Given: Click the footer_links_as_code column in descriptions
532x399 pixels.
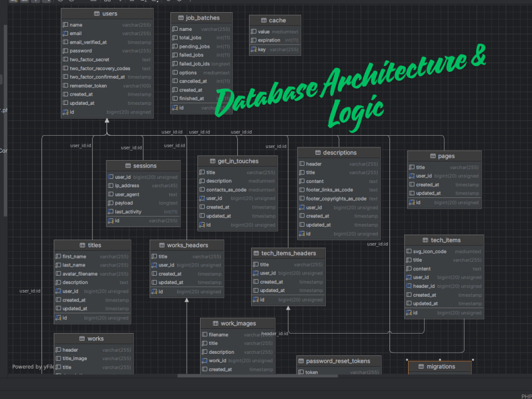Looking at the screenshot, I should click(338, 190).
